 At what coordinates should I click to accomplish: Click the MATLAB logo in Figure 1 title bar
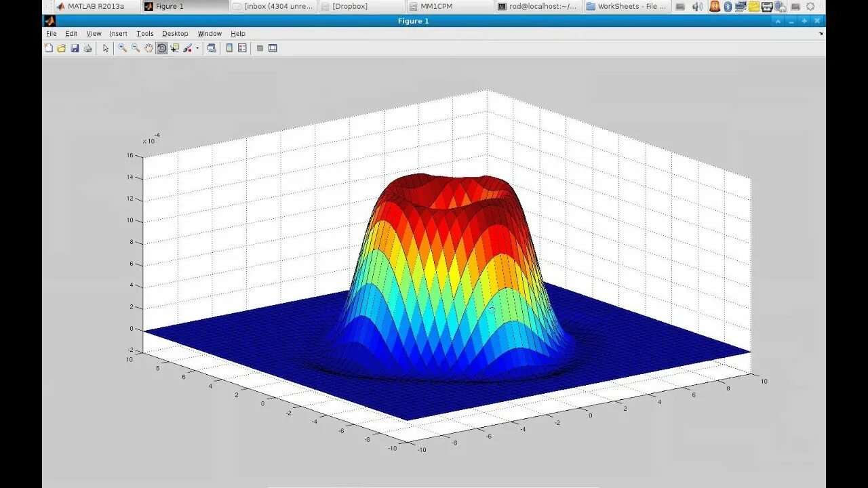point(50,20)
